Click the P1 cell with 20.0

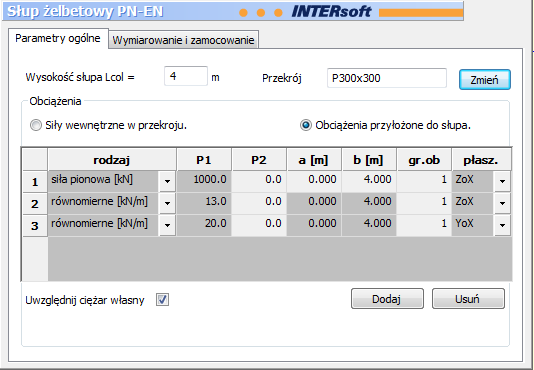(x=204, y=225)
